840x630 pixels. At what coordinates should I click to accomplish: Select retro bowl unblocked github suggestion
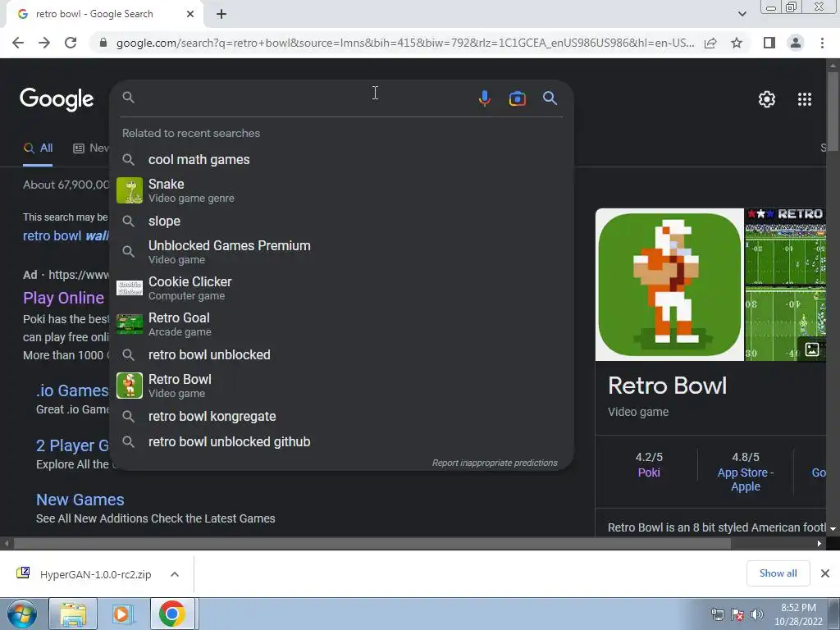tap(341, 442)
